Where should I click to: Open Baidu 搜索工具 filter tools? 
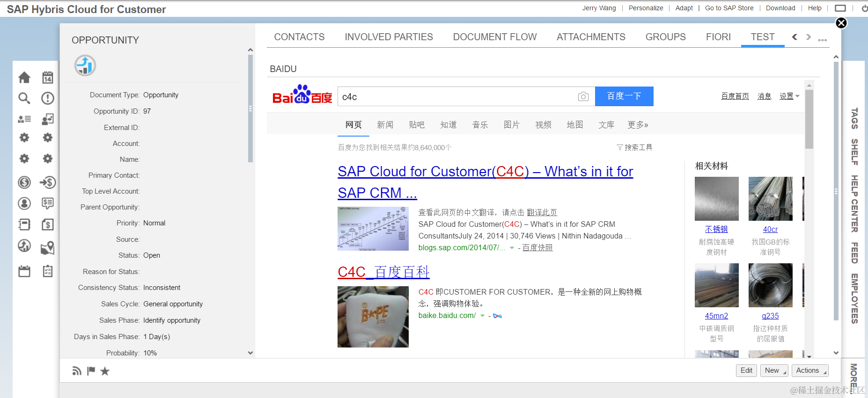tap(634, 147)
